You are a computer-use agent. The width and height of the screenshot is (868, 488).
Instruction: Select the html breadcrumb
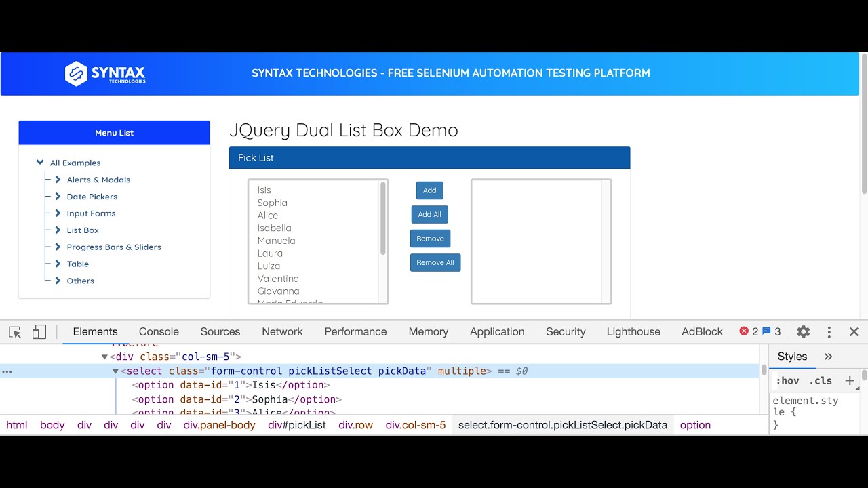(17, 426)
